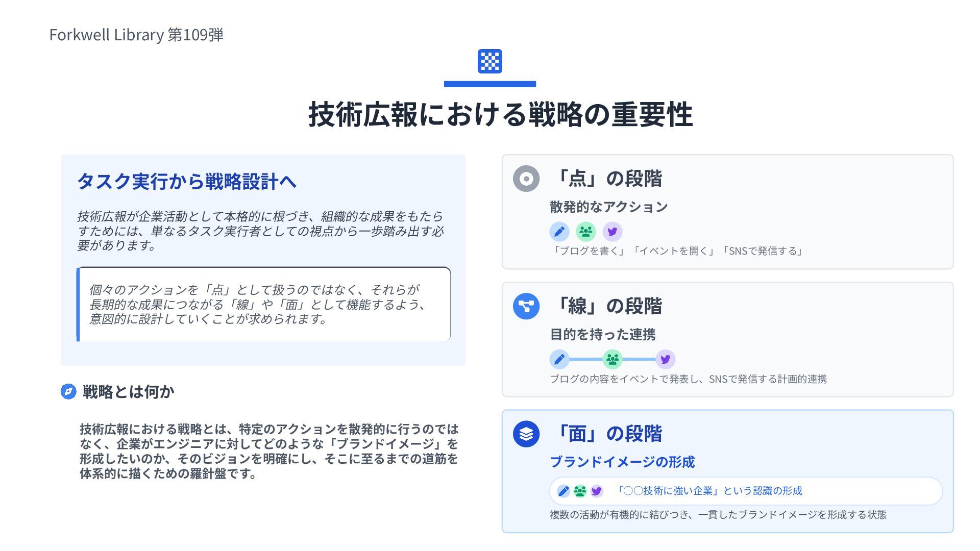Click the compass icon next to 戦略とは何か

[68, 391]
